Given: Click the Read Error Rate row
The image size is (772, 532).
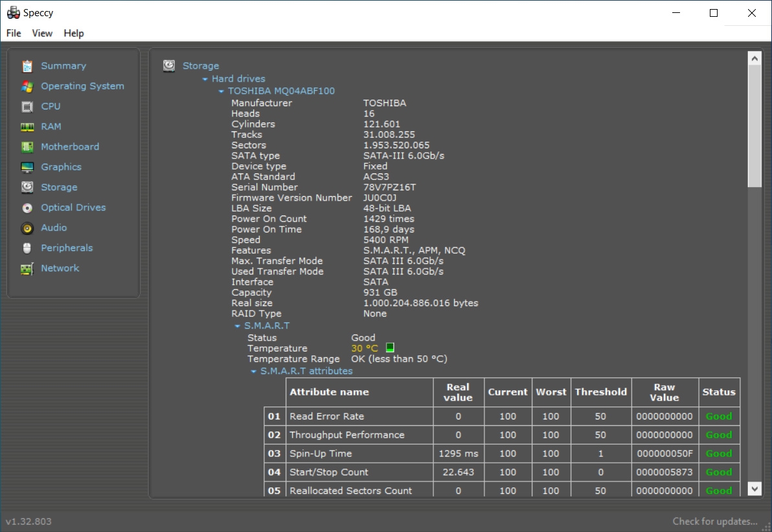Looking at the screenshot, I should [502, 416].
